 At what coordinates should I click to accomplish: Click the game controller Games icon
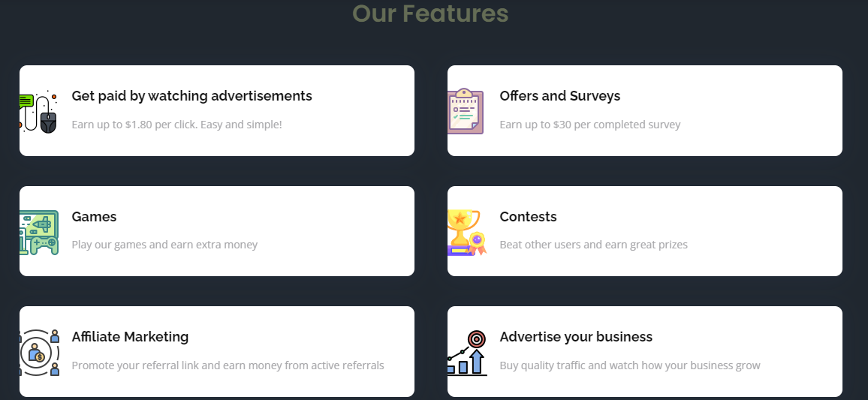pos(39,233)
